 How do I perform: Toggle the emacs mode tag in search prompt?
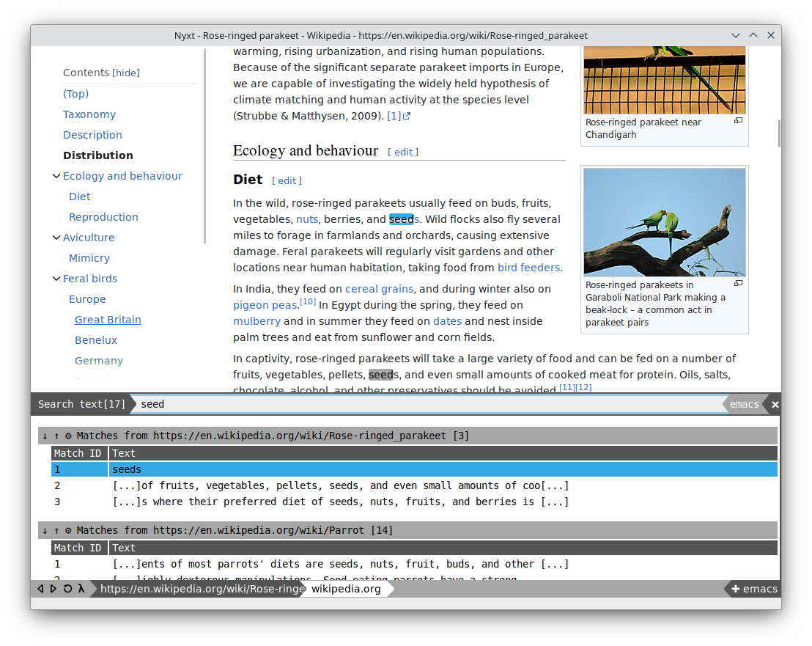744,405
